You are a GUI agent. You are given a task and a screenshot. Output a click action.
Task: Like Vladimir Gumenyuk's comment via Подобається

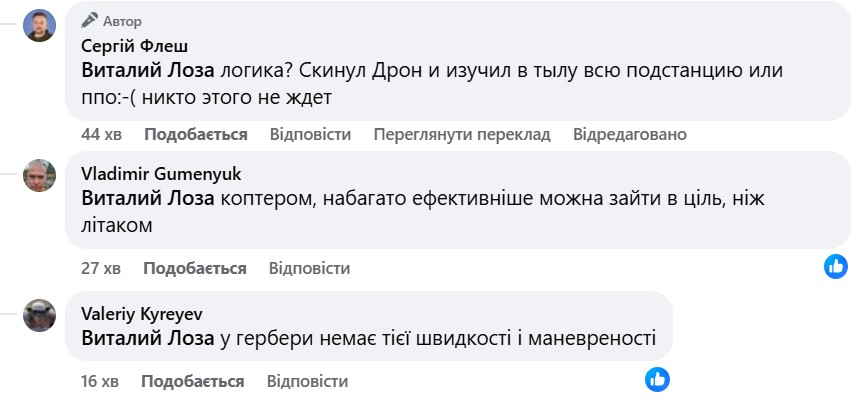pyautogui.click(x=195, y=268)
